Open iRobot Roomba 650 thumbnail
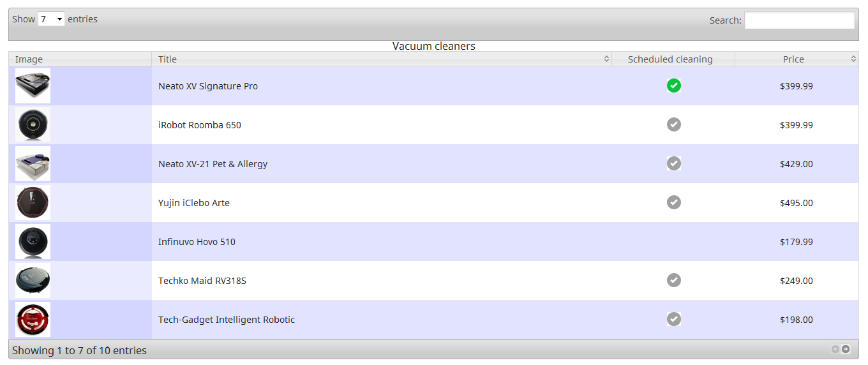 [x=33, y=125]
